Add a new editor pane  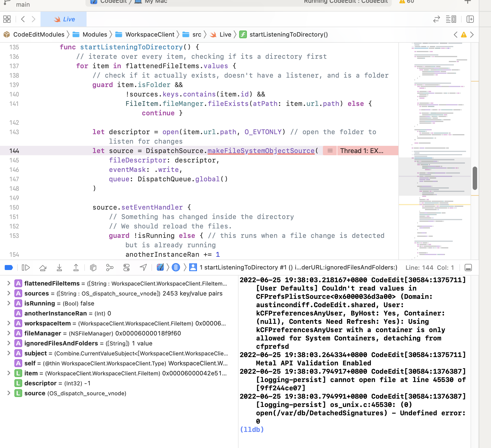coord(470,19)
